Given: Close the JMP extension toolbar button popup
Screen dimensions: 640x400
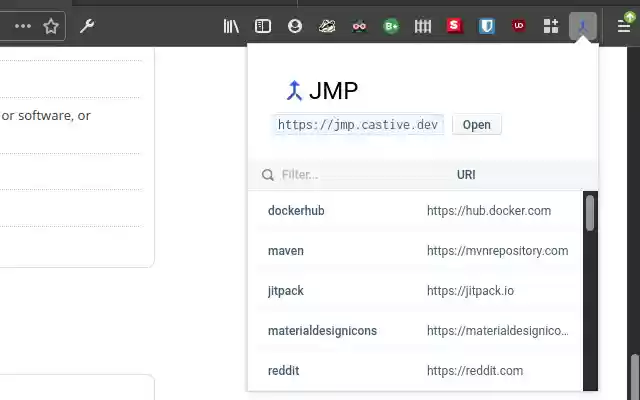Looking at the screenshot, I should [x=583, y=26].
